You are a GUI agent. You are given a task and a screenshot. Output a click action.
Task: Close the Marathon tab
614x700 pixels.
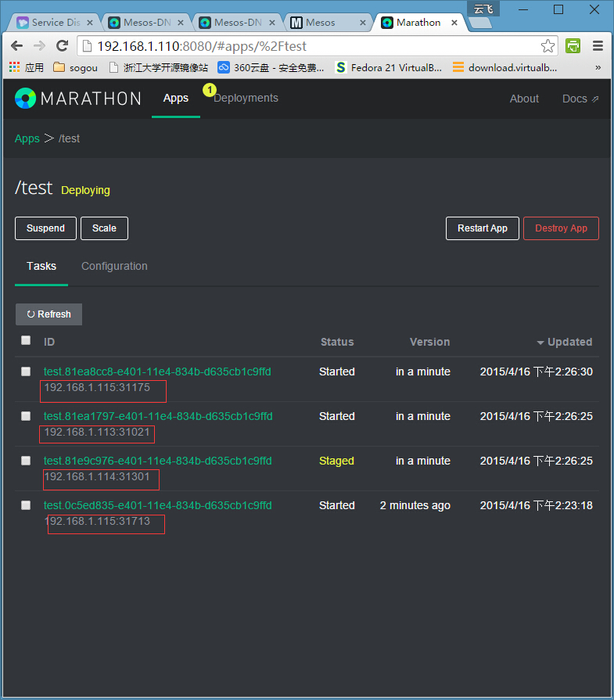pyautogui.click(x=454, y=23)
